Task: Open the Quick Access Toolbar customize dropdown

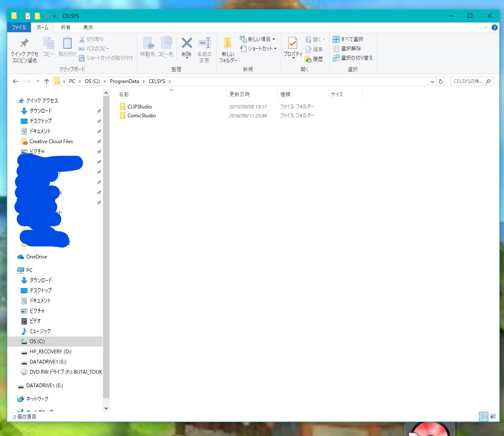Action: [x=54, y=16]
